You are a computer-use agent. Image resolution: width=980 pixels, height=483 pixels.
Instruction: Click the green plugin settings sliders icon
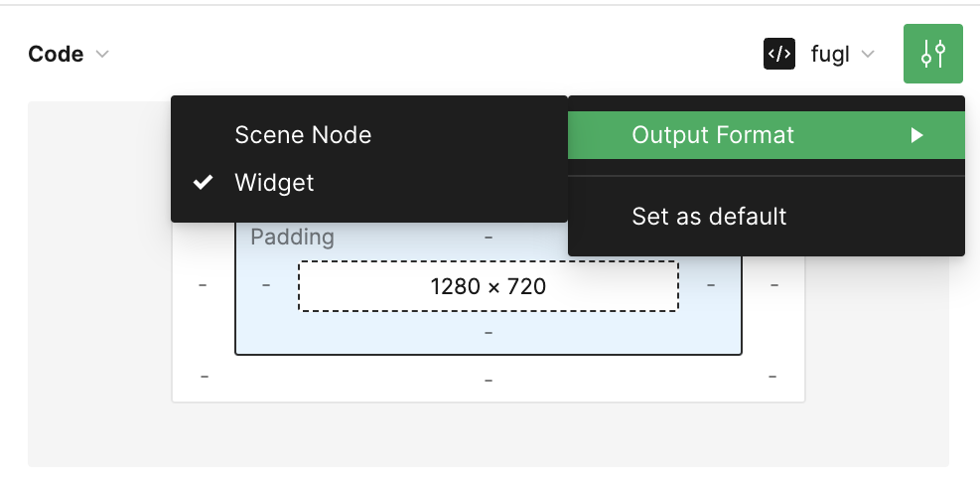click(932, 54)
